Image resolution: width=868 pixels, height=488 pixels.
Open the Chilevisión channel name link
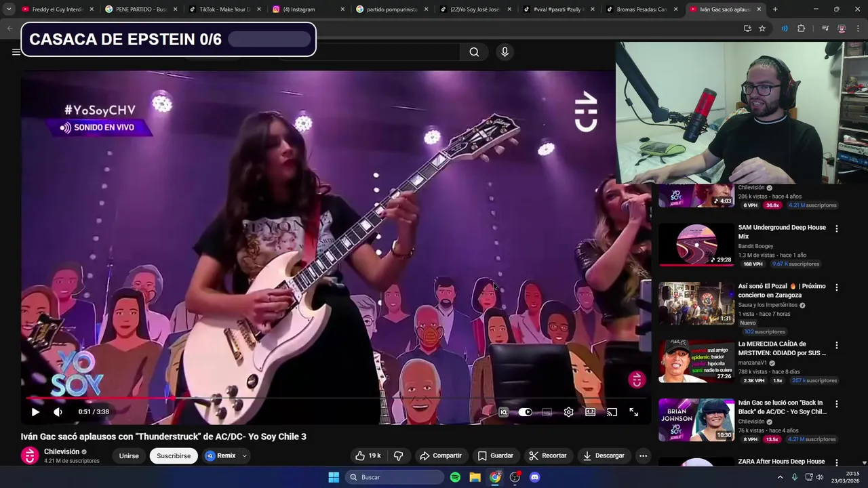point(62,451)
